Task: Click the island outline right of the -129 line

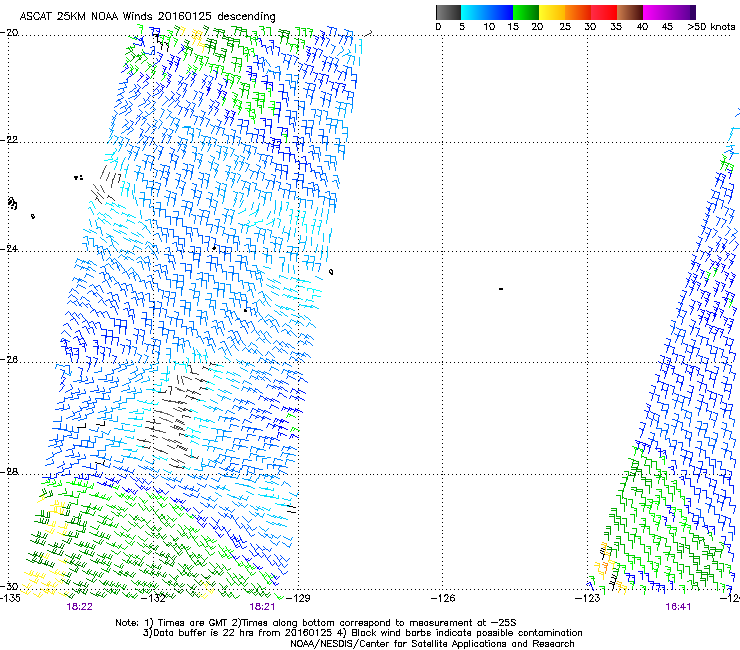Action: click(x=331, y=272)
